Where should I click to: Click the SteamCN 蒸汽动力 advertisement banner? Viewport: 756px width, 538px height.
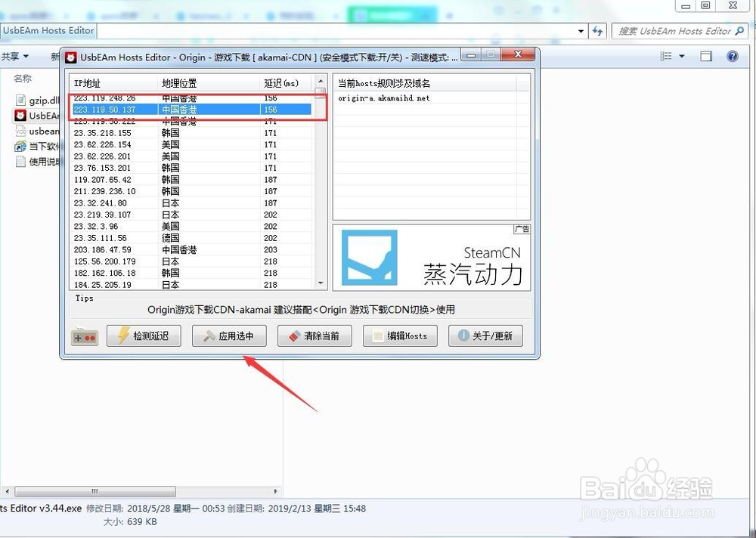tap(432, 258)
